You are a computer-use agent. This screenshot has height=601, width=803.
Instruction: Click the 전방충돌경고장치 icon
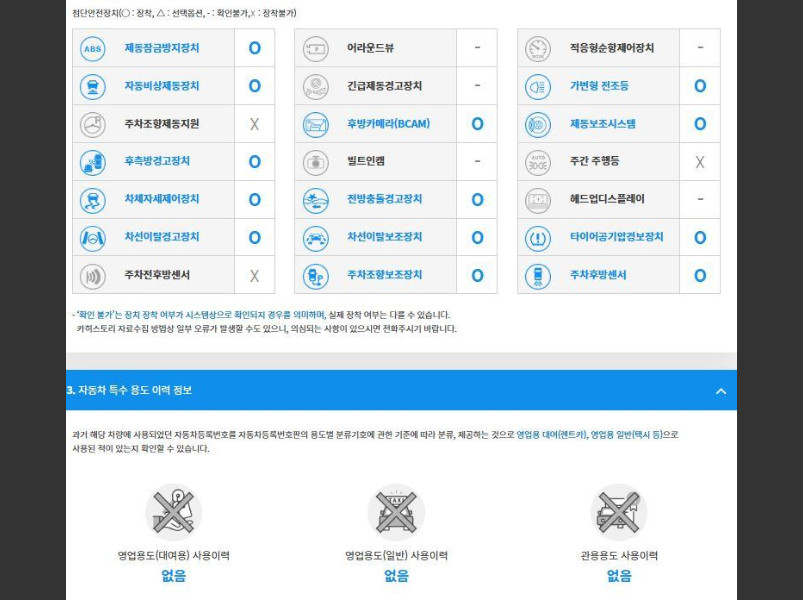315,200
